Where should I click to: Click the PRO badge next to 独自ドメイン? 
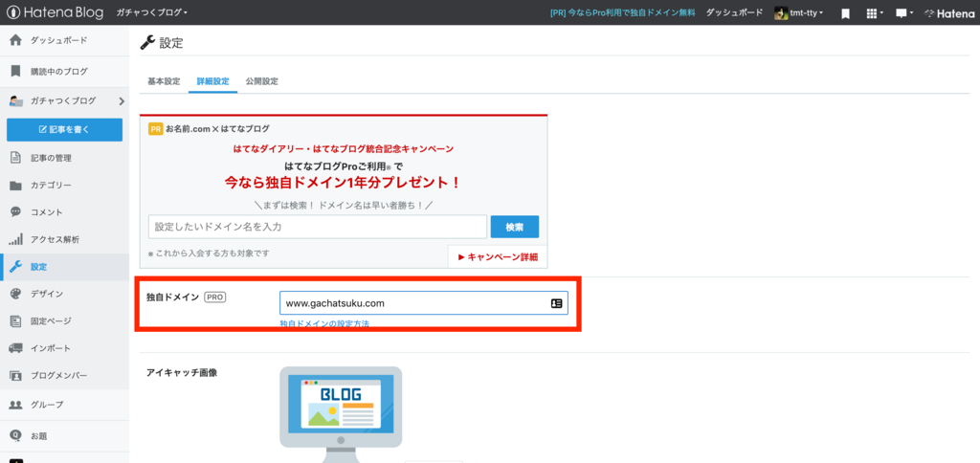click(215, 298)
